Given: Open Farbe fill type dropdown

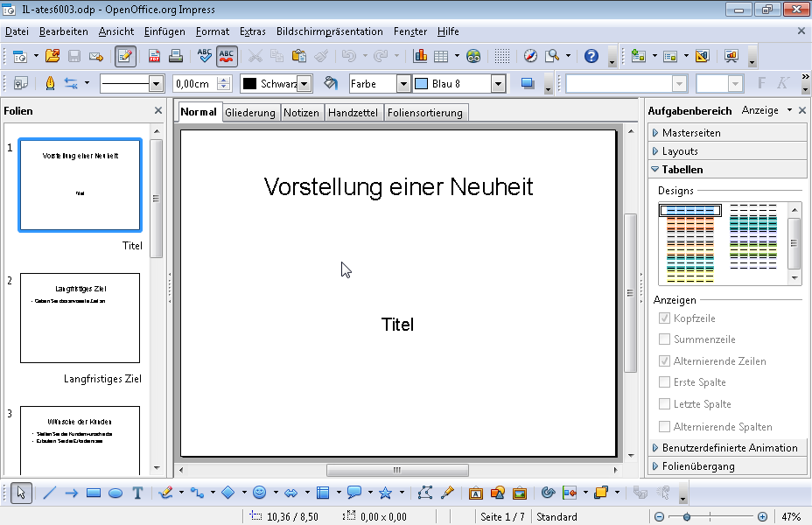Looking at the screenshot, I should [402, 84].
